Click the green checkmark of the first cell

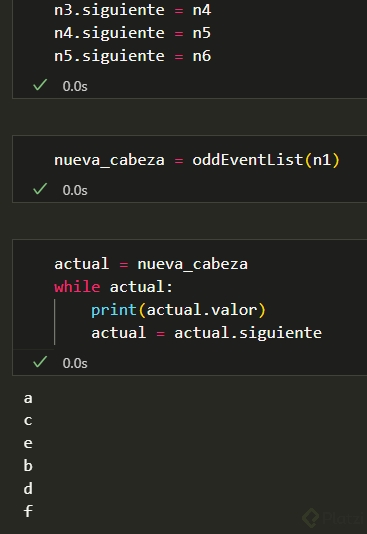click(40, 85)
